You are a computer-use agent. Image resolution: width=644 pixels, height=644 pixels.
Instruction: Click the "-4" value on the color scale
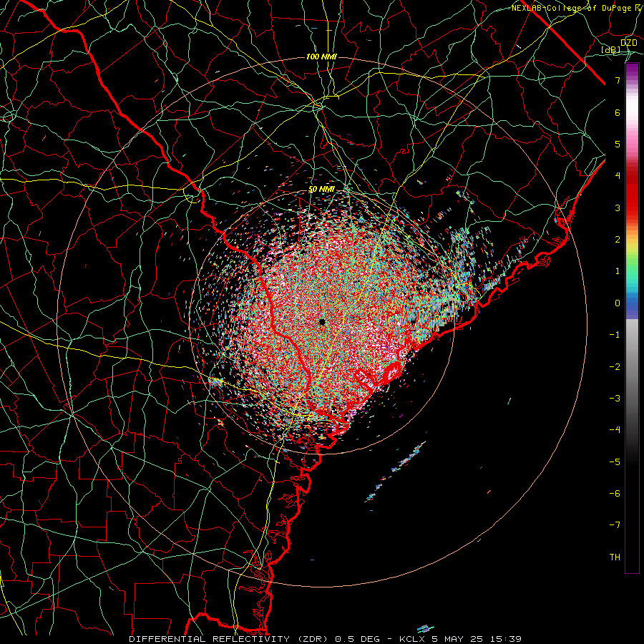(615, 430)
